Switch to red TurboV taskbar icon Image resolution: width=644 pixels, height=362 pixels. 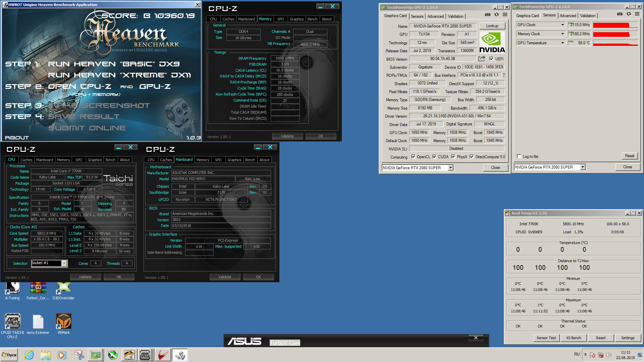(x=163, y=355)
